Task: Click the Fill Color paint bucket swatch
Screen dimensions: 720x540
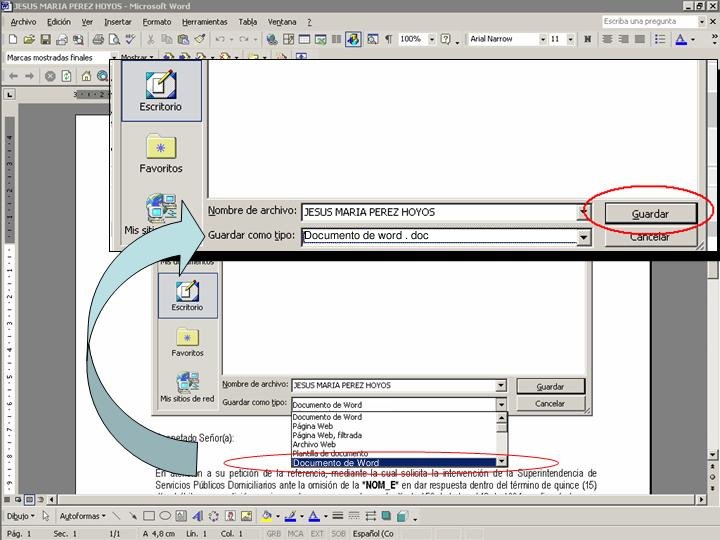Action: tap(267, 516)
